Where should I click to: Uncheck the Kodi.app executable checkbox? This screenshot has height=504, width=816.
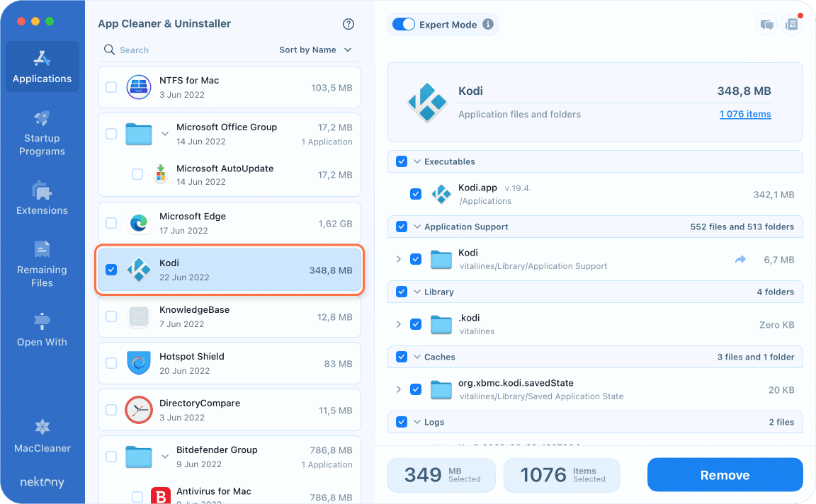(416, 194)
